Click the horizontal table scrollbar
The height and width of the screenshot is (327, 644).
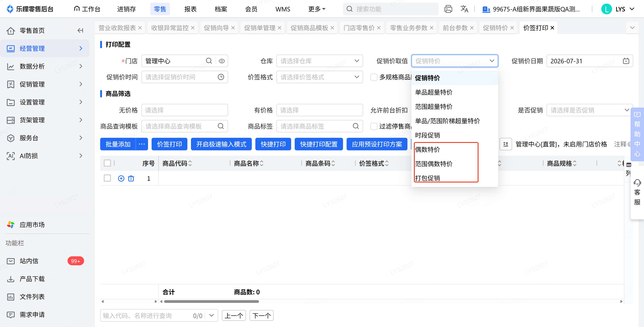(x=211, y=301)
